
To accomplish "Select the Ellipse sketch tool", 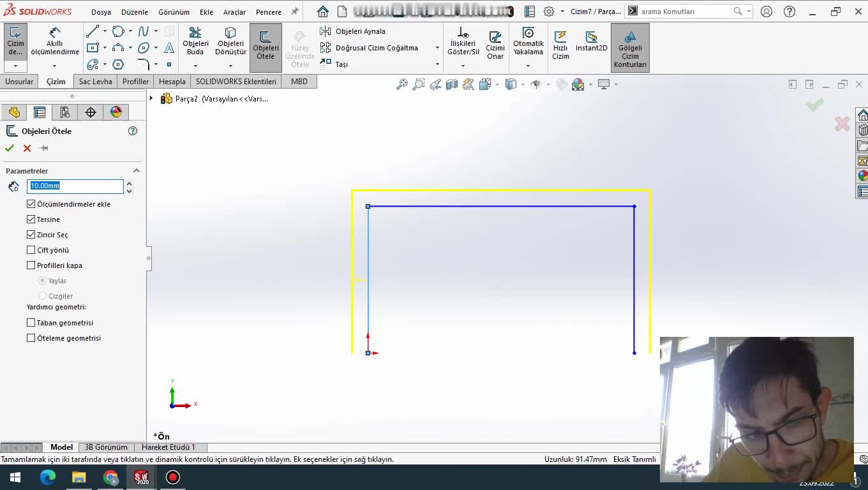I will pos(144,48).
